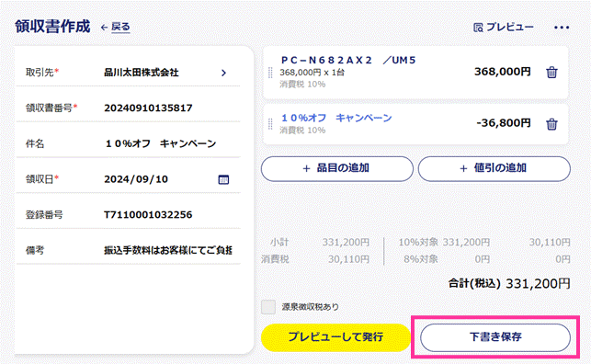
Task: Click the 368,000円 item amount
Action: (503, 72)
